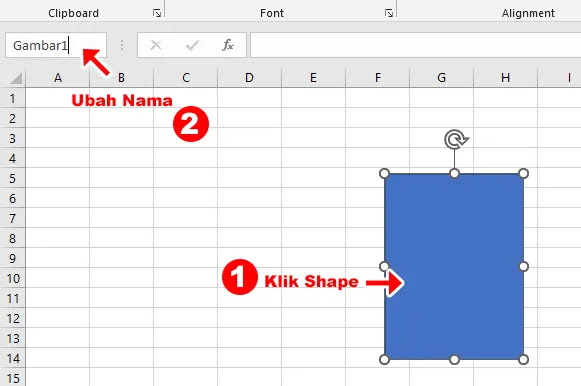Select column A header
This screenshot has width=581, height=386.
[x=57, y=78]
